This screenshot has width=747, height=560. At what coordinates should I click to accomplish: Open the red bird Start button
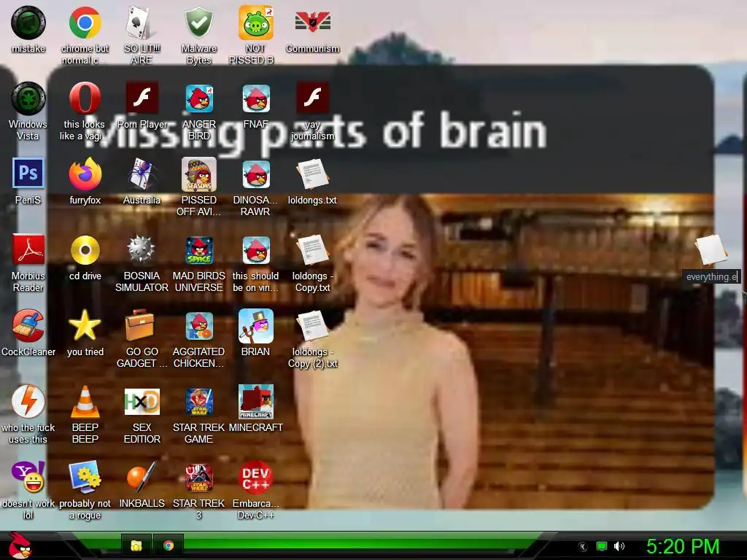(x=20, y=545)
